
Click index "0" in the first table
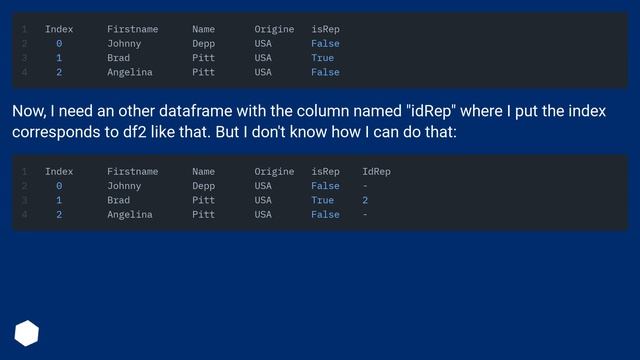pyautogui.click(x=59, y=44)
